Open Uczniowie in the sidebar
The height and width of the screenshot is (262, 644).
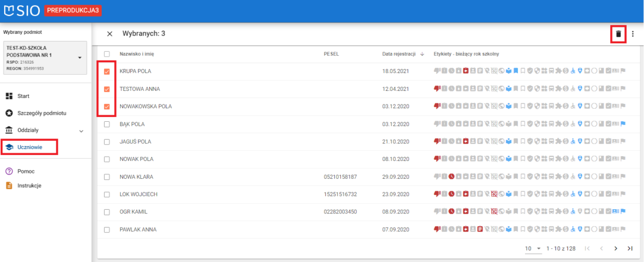tap(30, 147)
